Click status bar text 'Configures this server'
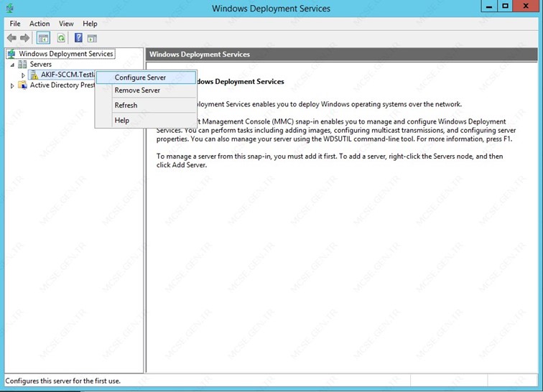 63,381
